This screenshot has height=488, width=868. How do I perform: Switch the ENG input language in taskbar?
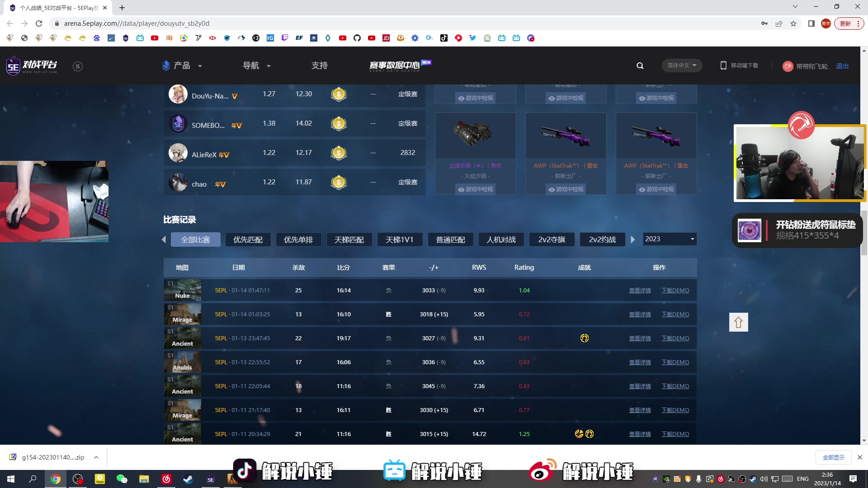(x=802, y=479)
